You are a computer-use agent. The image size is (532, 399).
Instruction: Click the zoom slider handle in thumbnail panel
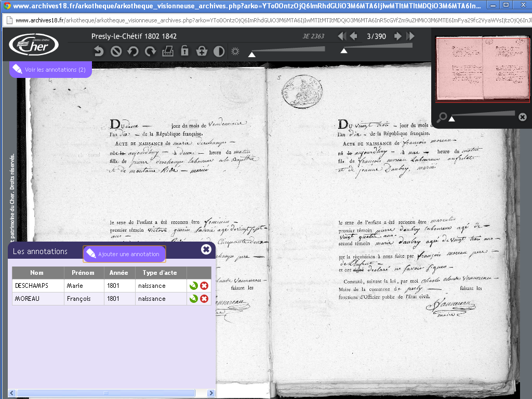click(x=452, y=119)
